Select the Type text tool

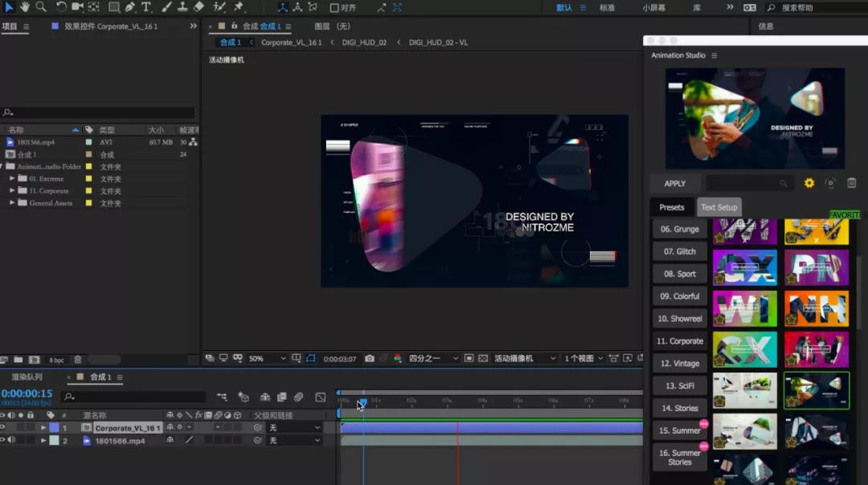tap(146, 7)
